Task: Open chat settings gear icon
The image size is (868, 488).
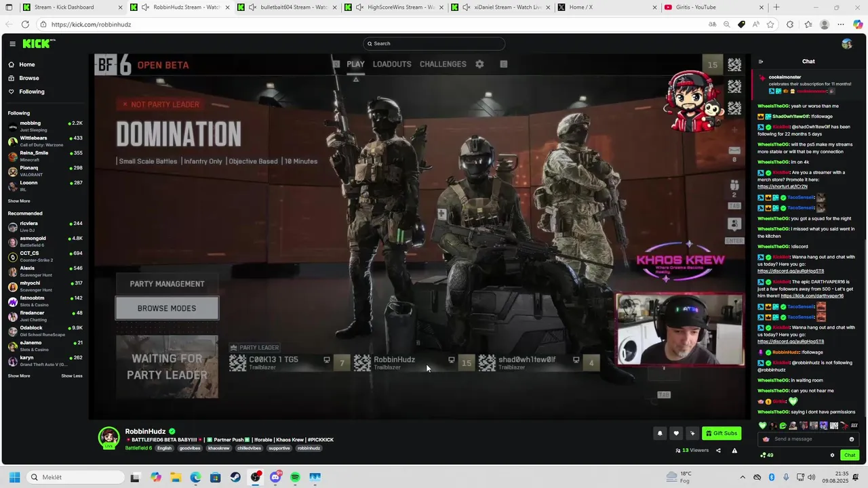Action: 832,455
